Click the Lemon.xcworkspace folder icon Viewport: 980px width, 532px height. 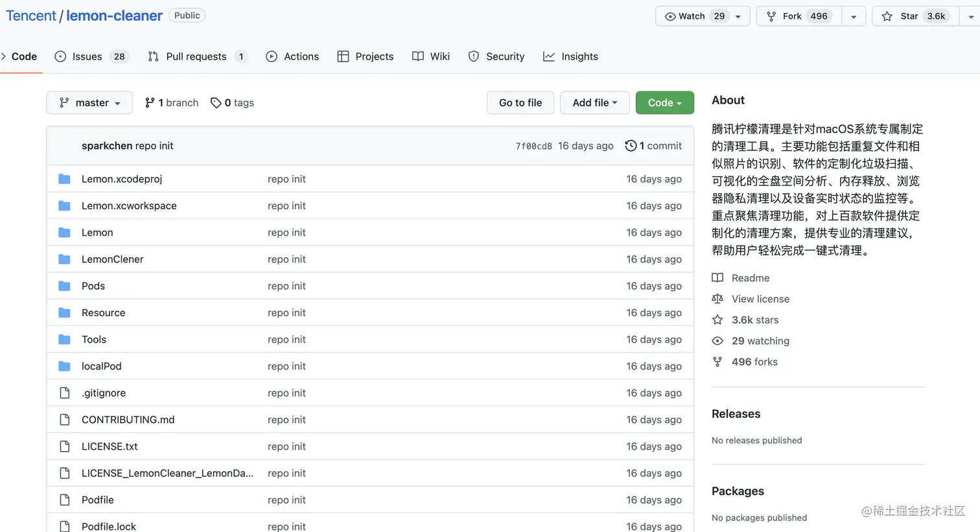(x=64, y=205)
